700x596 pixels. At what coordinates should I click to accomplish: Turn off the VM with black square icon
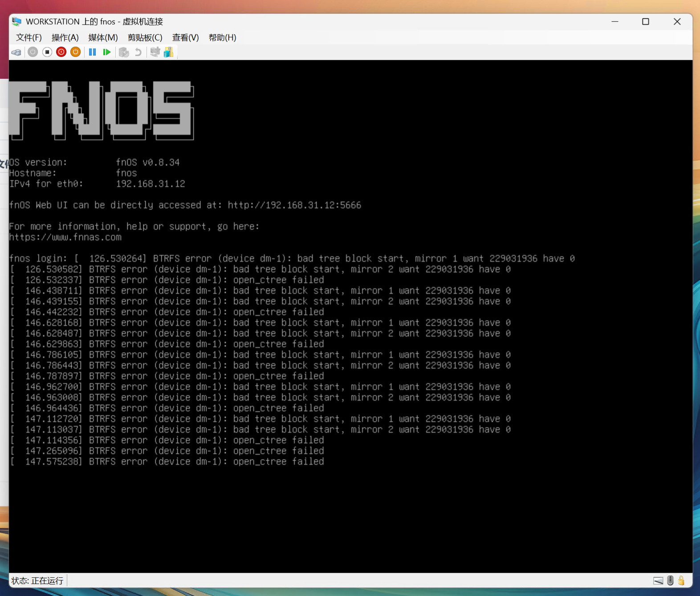click(x=47, y=52)
